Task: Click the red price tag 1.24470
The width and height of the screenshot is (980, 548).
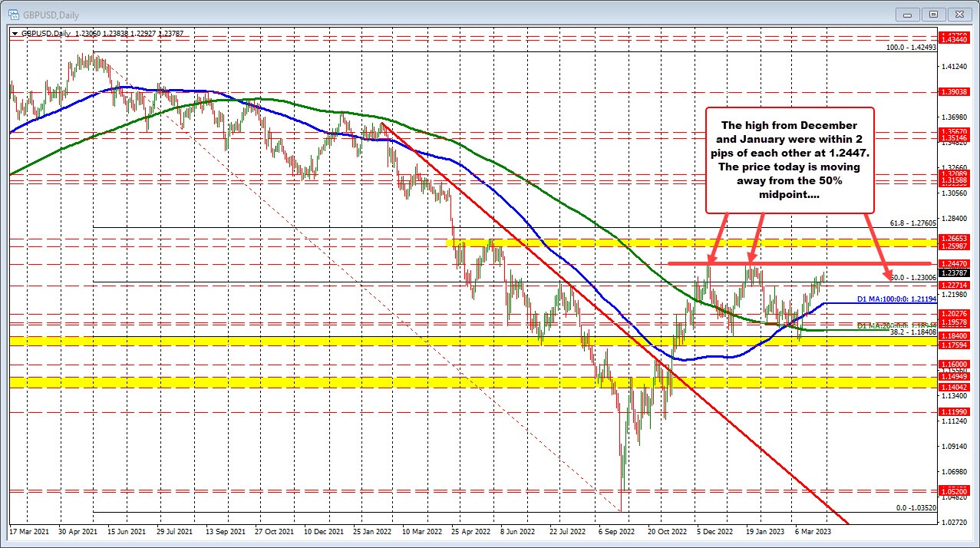Action: [955, 263]
